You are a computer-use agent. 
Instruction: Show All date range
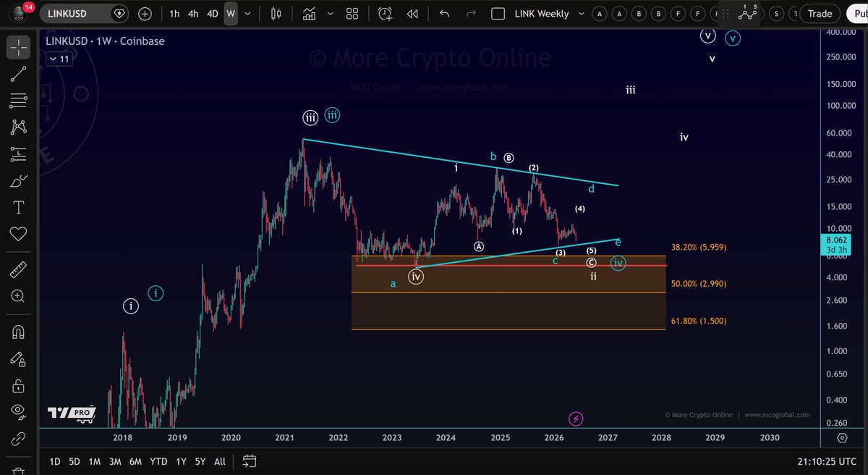tap(220, 461)
